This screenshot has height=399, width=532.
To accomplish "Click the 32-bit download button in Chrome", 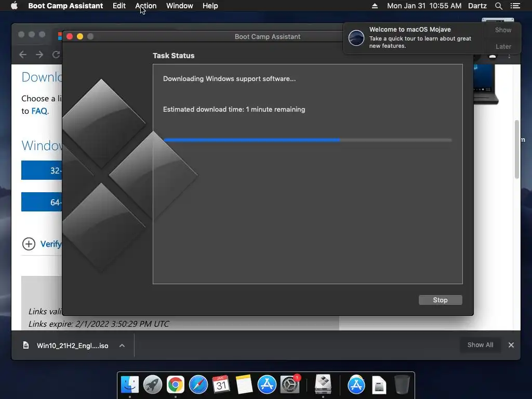I will coord(42,170).
